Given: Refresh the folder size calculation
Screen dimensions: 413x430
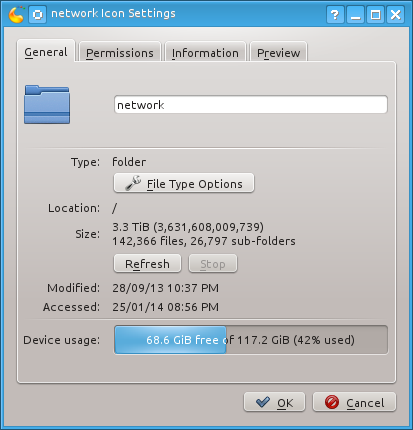Looking at the screenshot, I should tap(147, 264).
